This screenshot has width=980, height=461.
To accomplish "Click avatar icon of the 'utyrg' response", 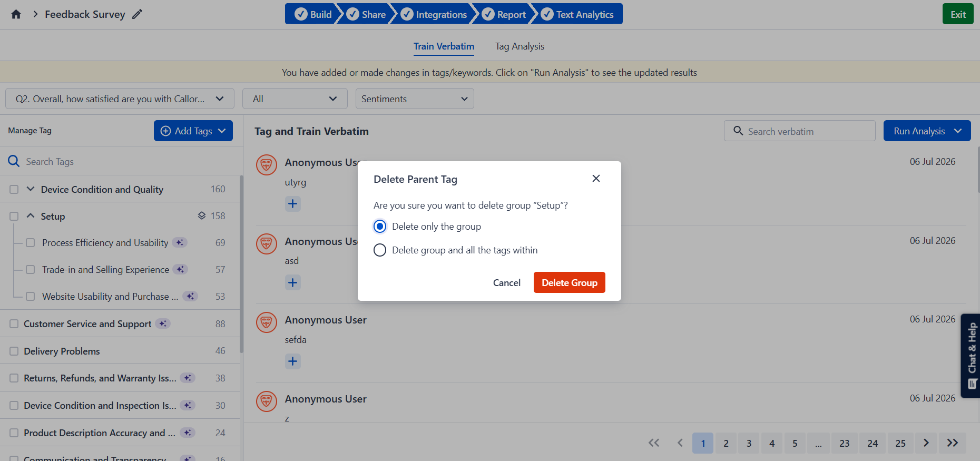I will tap(267, 165).
